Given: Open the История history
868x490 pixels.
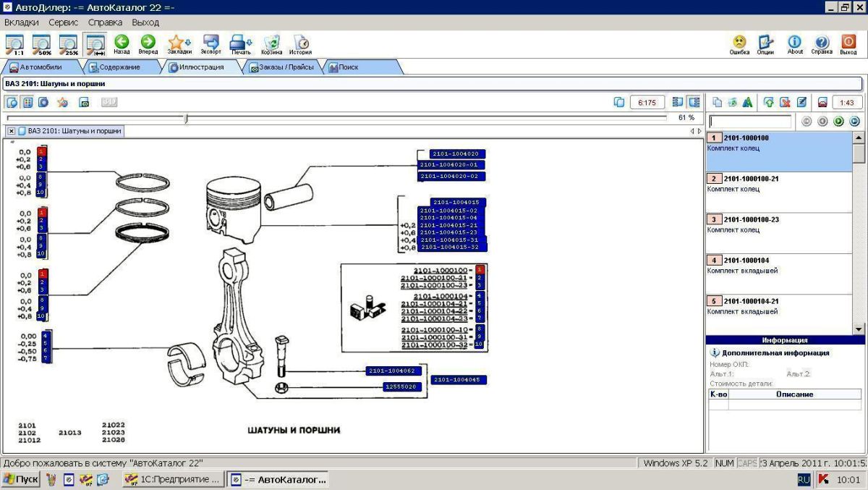Looking at the screenshot, I should [x=301, y=45].
